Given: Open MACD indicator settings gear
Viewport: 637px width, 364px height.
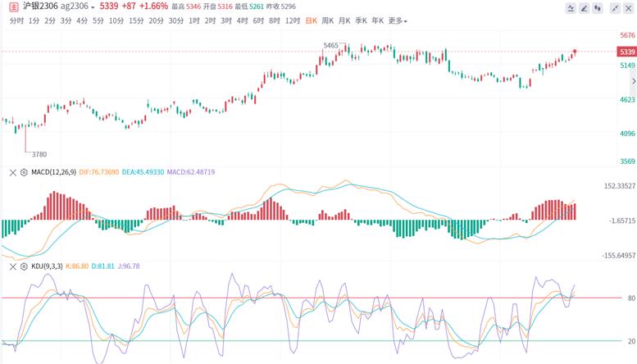Looking at the screenshot, I should (x=24, y=173).
